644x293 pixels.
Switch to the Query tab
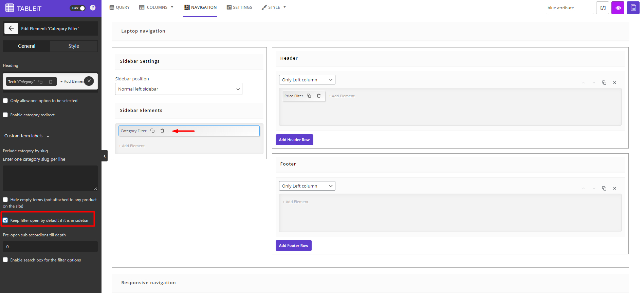point(119,7)
